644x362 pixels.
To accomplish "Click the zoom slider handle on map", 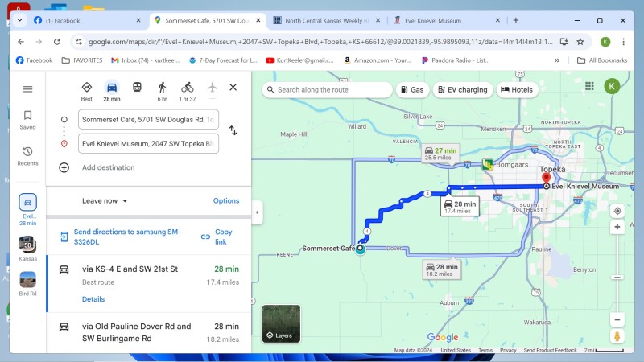I will coord(617,278).
